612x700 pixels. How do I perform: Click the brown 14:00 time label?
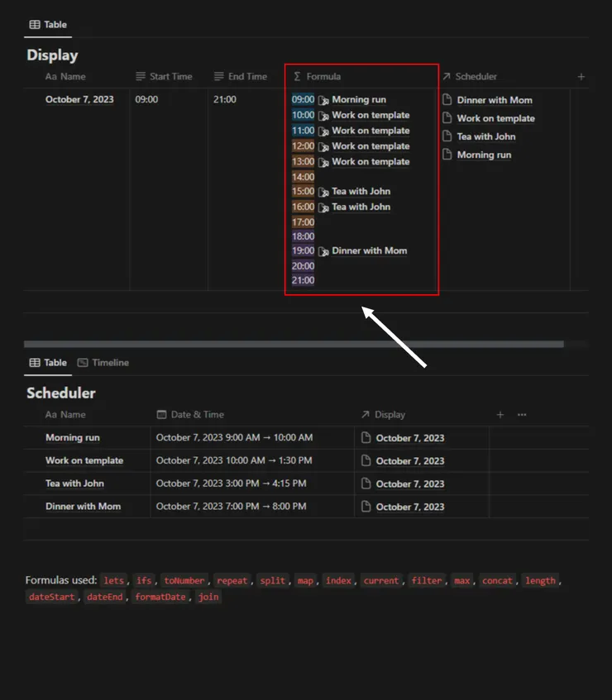(x=303, y=177)
